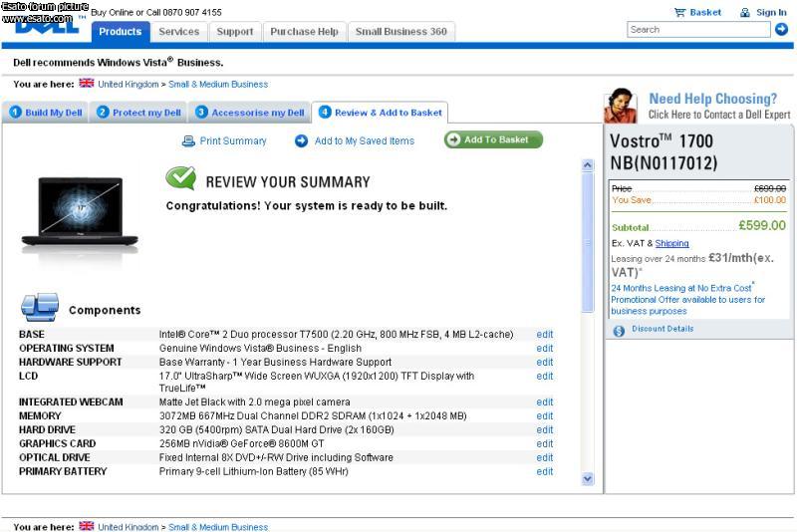Click the green Add To Basket button
This screenshot has height=532, width=797.
pos(493,139)
